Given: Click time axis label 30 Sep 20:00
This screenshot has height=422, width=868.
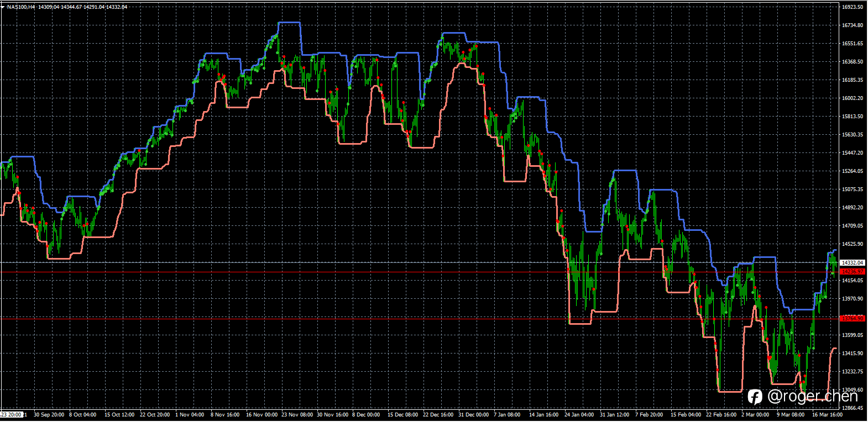Looking at the screenshot, I should pyautogui.click(x=49, y=415).
